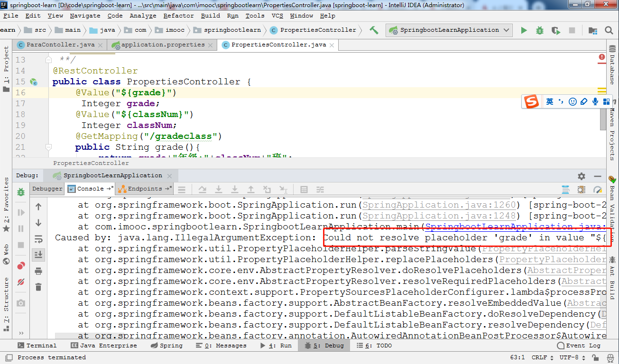Open the Event Log
This screenshot has height=364, width=619.
(579, 346)
